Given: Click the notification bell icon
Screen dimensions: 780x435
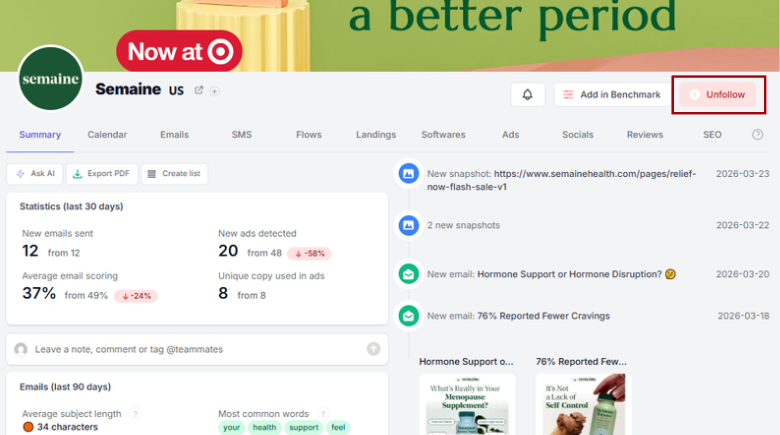Looking at the screenshot, I should [x=527, y=95].
